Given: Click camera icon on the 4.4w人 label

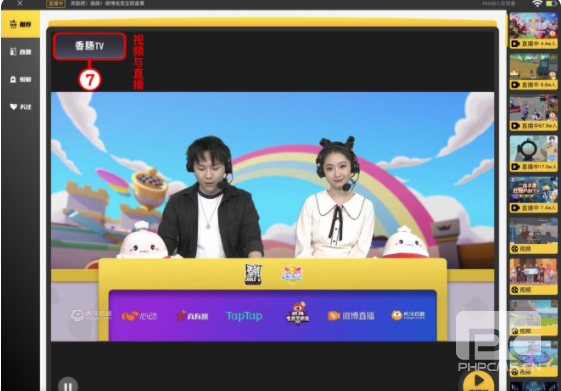Looking at the screenshot, I should pyautogui.click(x=515, y=44).
